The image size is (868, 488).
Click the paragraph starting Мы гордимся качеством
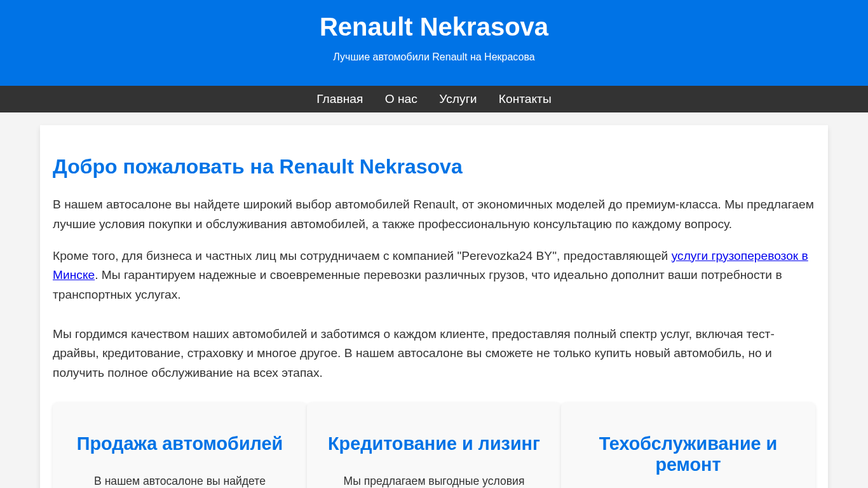point(434,353)
